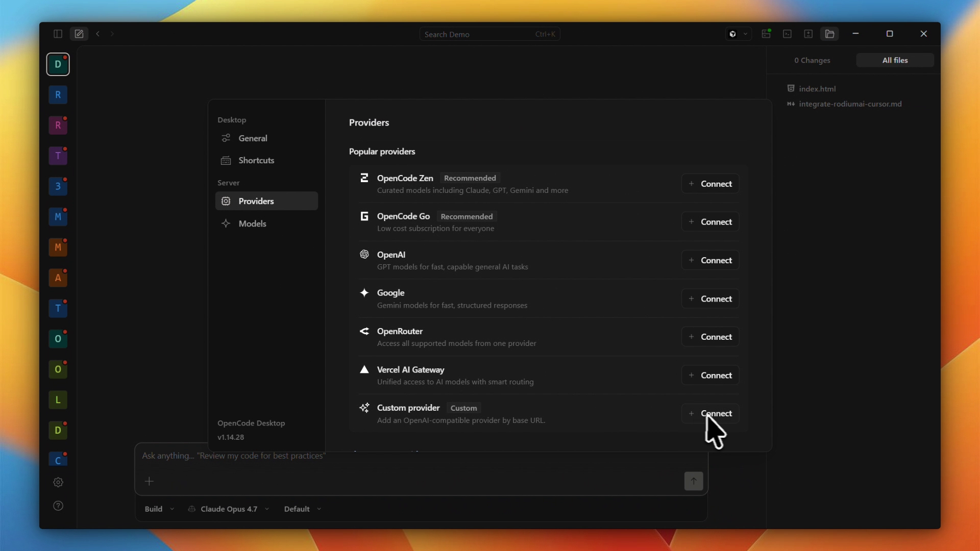Click the OpenCode Zen logo icon
The height and width of the screenshot is (551, 980).
point(364,178)
